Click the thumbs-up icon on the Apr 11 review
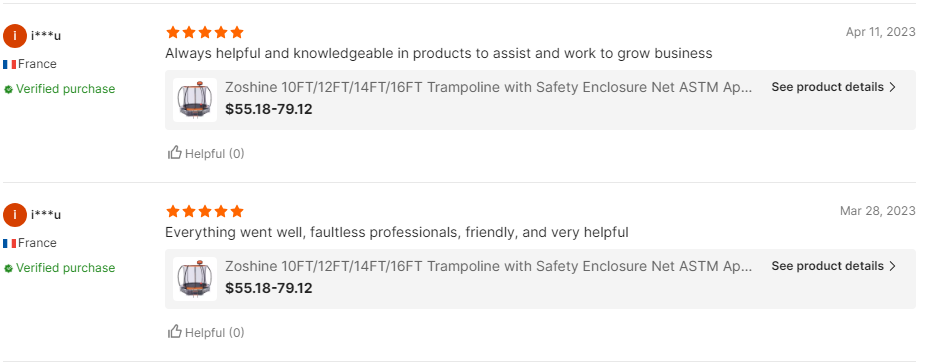Screen dimensions: 926x362 (x=174, y=154)
